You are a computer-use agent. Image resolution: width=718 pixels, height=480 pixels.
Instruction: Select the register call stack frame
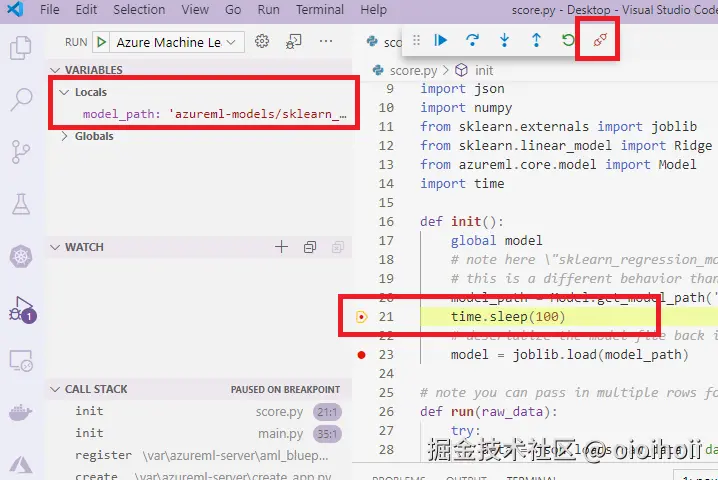(200, 455)
